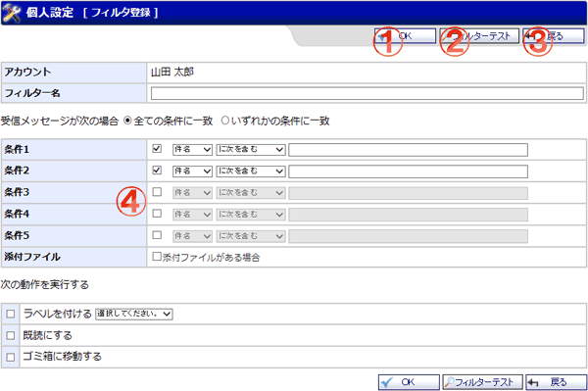The width and height of the screenshot is (588, 391).
Task: Click the アカウント row label
Action: click(x=27, y=72)
